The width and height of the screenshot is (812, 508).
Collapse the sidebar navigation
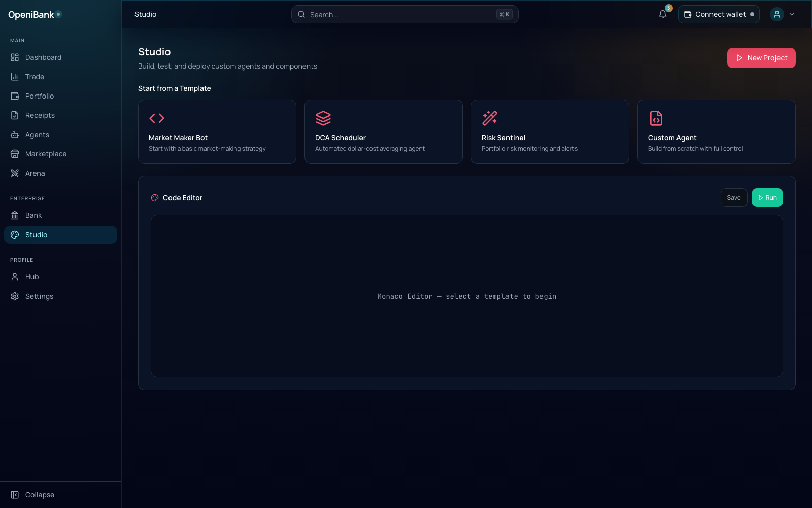(x=33, y=495)
